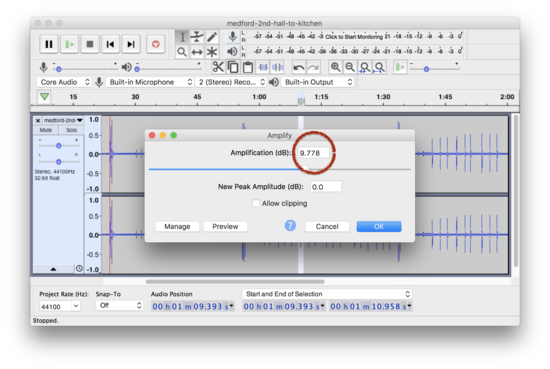Open Audio Position time format arrow

(x=232, y=306)
